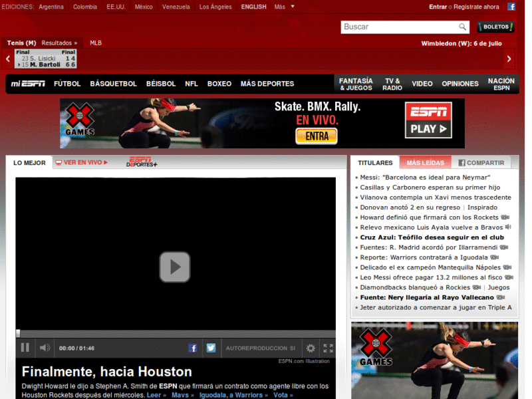The image size is (532, 399).
Task: Select the Argentina edition
Action: pyautogui.click(x=51, y=7)
